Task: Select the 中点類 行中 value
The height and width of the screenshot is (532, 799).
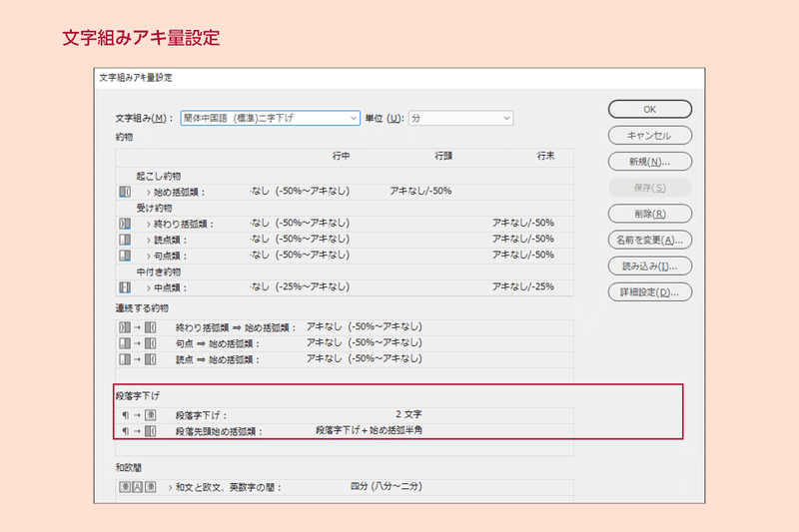Action: click(x=300, y=286)
